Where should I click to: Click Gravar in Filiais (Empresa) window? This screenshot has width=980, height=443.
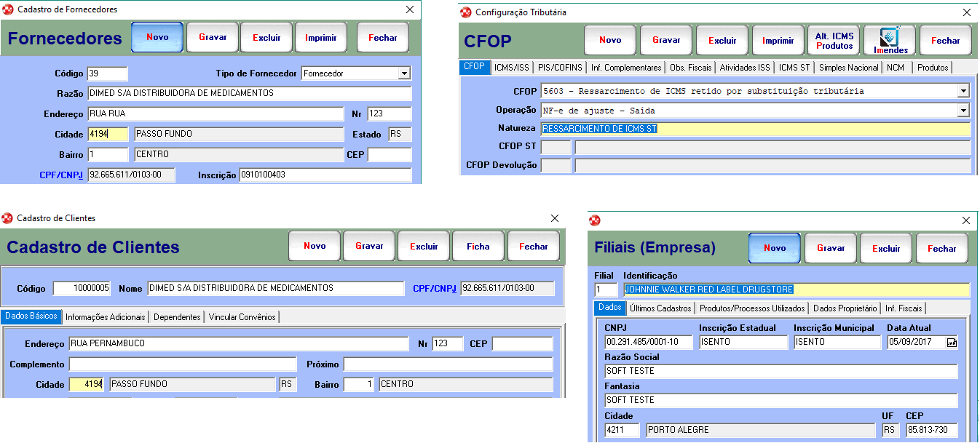(x=831, y=248)
